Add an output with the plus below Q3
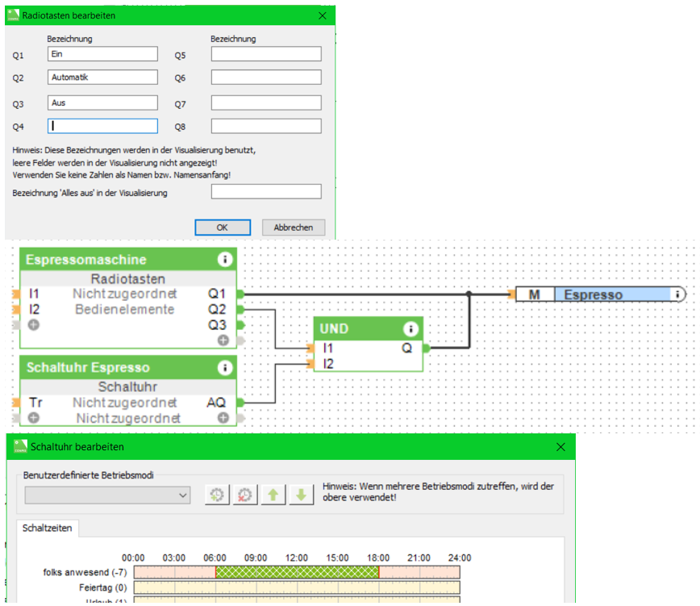700x606 pixels. (223, 341)
